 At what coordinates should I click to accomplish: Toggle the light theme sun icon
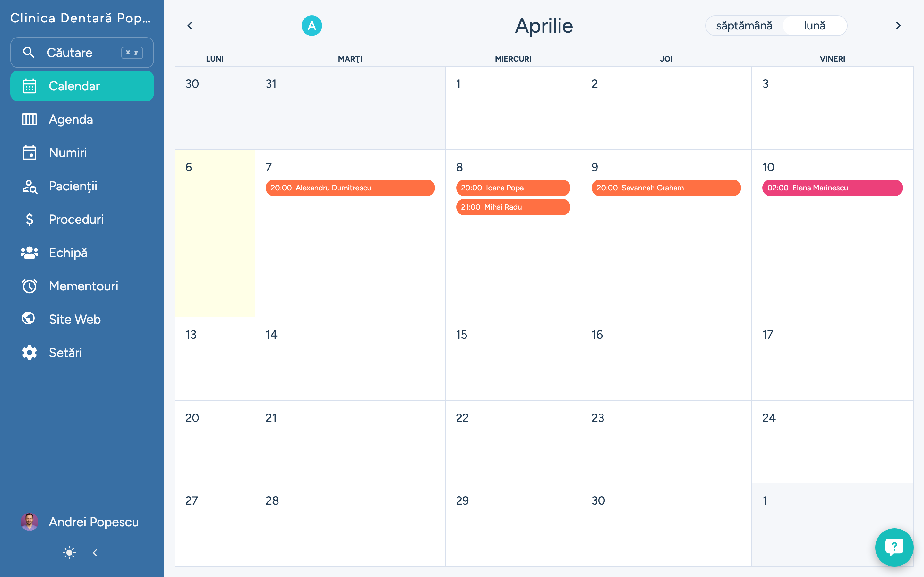coord(69,553)
